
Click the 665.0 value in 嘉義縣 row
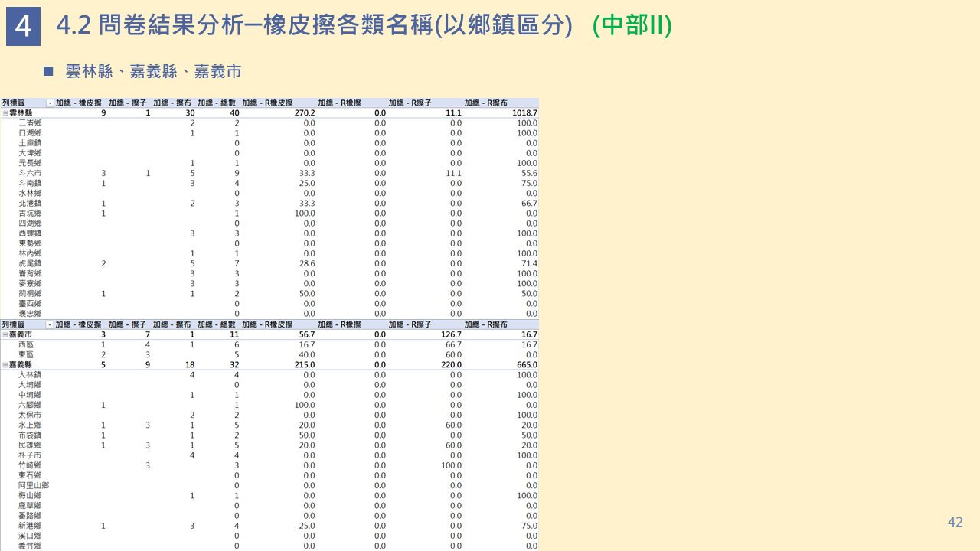[x=527, y=365]
